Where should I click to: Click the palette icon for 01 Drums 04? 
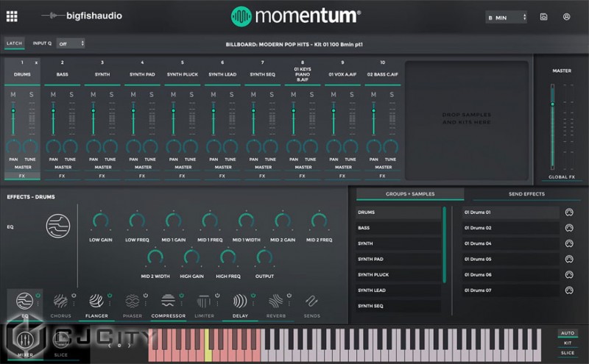point(569,243)
